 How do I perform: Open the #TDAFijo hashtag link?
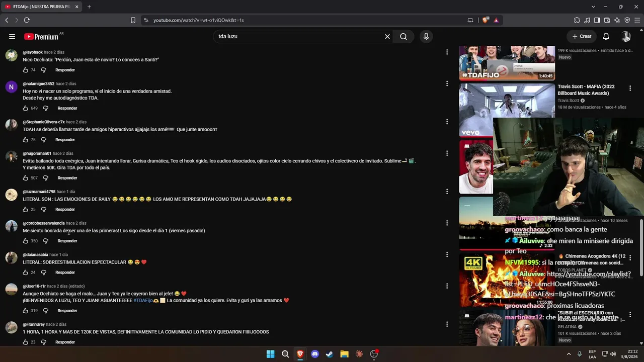pyautogui.click(x=143, y=300)
